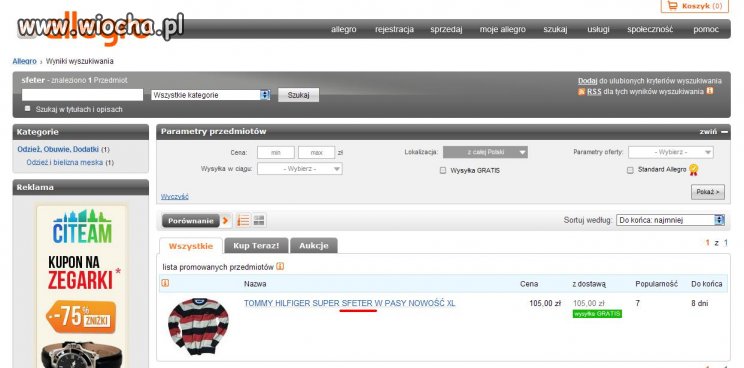Click Dodaj do ulubionych link
Screen dimensions: 744x368
[587, 81]
